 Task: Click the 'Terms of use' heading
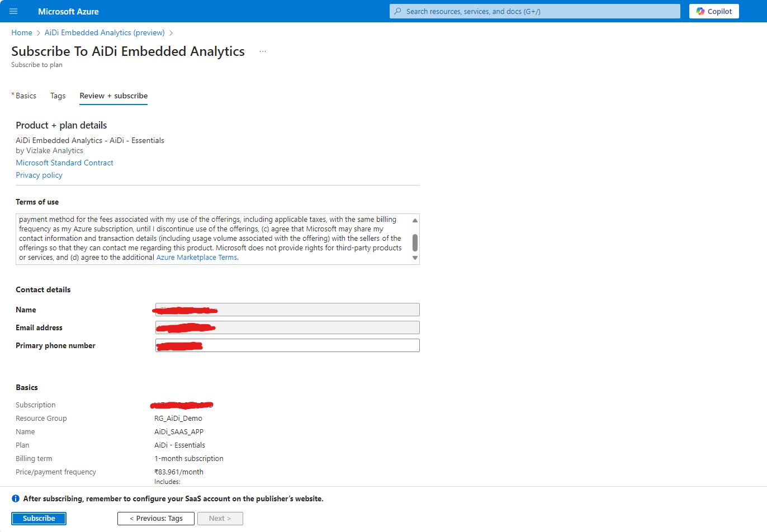(37, 202)
